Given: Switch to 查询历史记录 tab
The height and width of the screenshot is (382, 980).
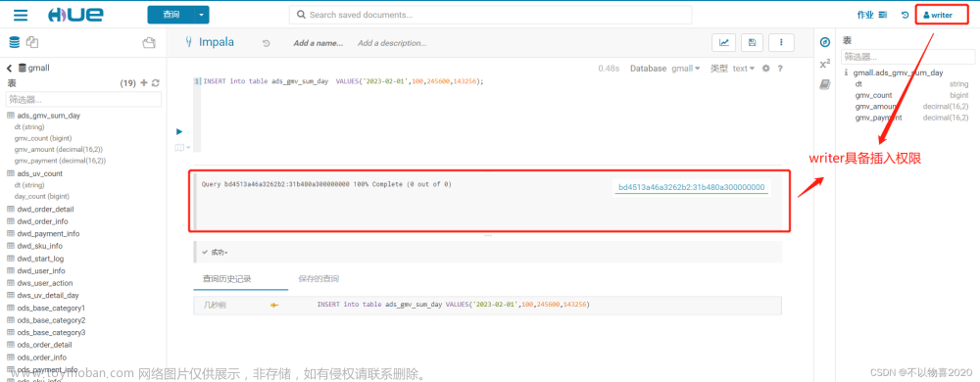Looking at the screenshot, I should 226,279.
